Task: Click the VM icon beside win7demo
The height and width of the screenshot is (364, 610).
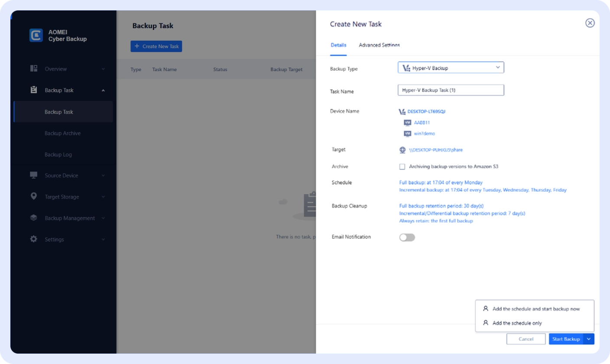Action: (x=407, y=133)
